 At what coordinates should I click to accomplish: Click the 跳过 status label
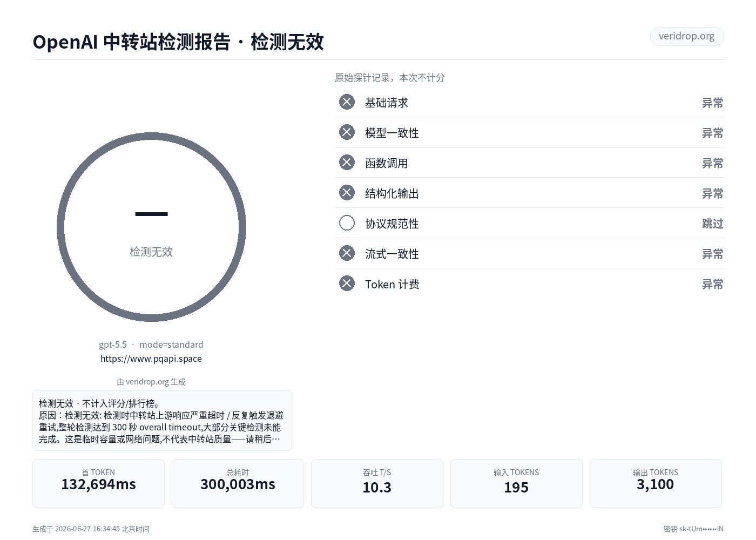coord(712,224)
